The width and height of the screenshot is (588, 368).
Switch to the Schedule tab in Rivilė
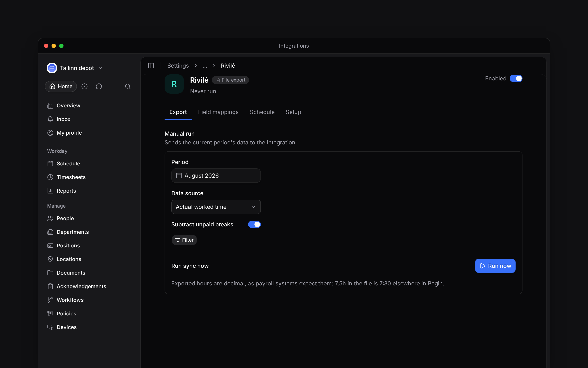[262, 112]
